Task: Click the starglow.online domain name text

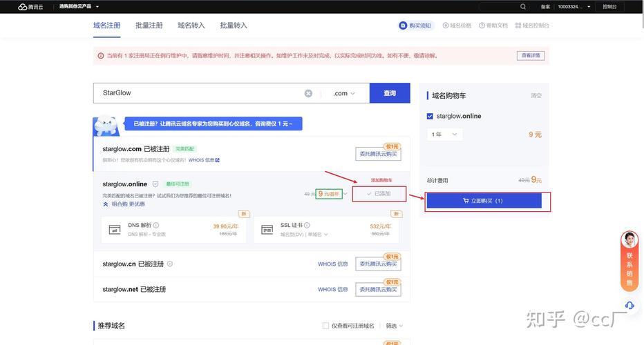Action: (125, 184)
